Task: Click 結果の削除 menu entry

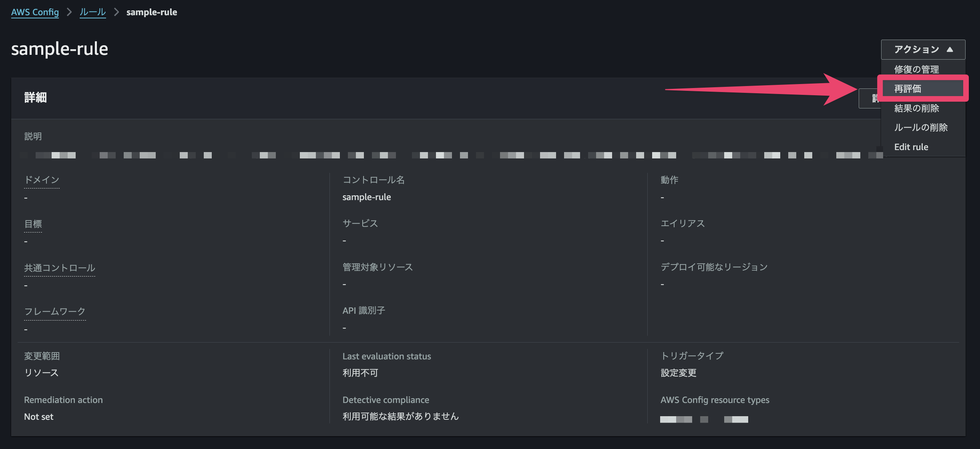Action: tap(916, 108)
